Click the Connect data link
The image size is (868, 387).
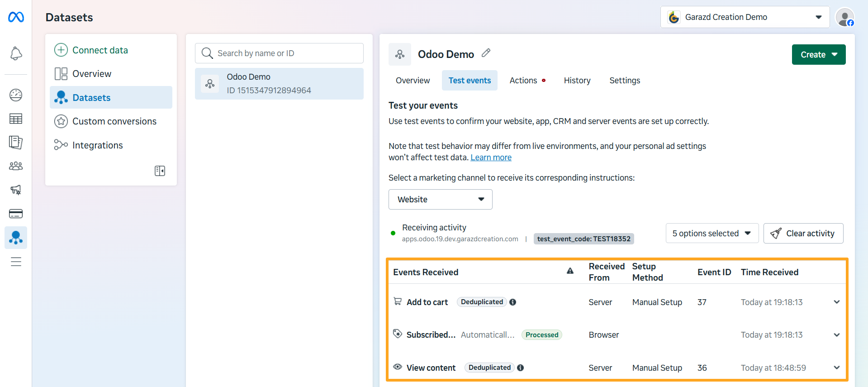click(100, 50)
